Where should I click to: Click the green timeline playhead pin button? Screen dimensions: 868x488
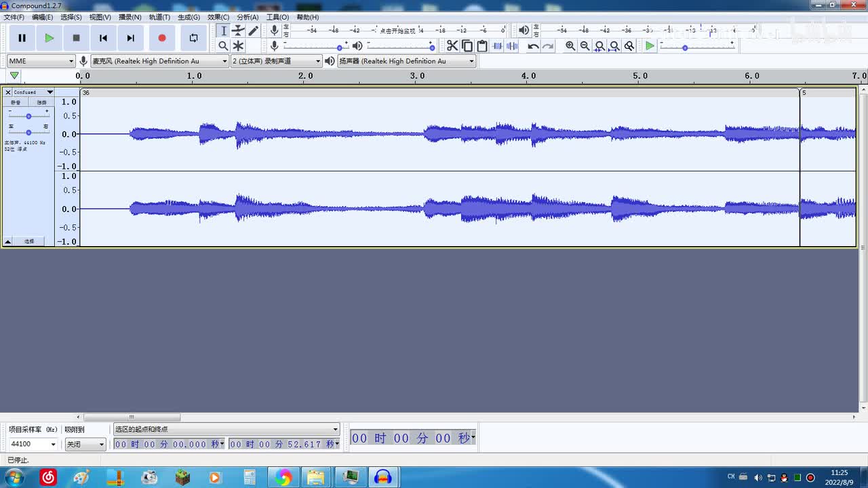14,76
